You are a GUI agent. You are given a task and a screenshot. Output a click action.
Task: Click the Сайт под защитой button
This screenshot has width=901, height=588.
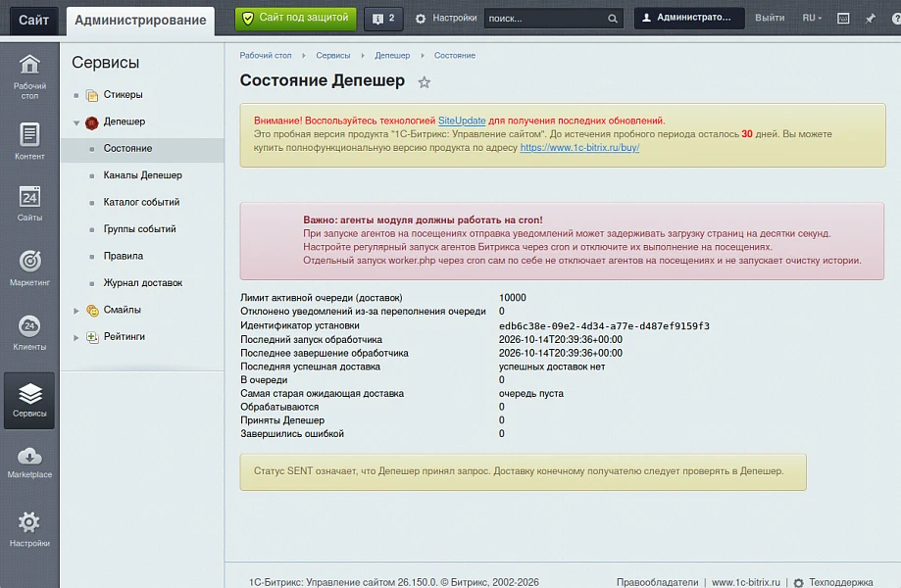295,19
